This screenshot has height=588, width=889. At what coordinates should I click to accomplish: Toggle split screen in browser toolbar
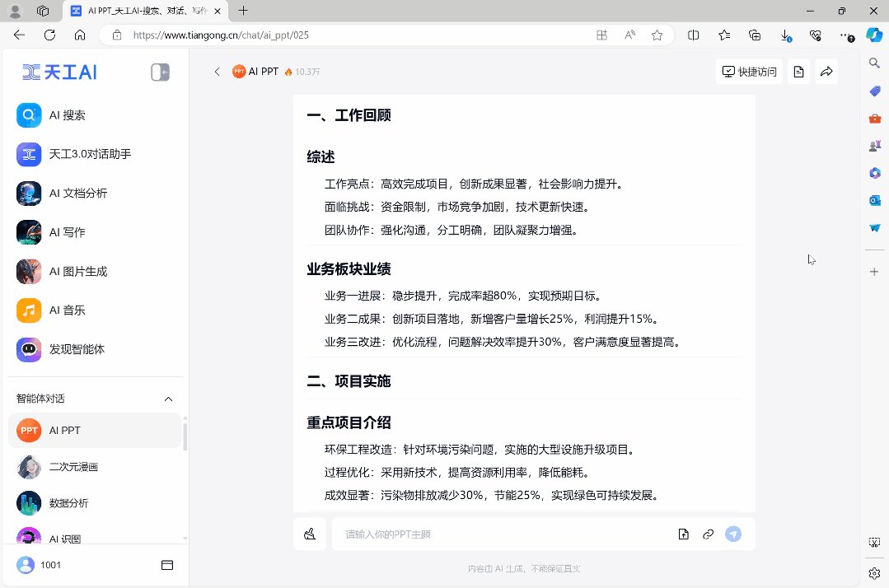pos(693,35)
